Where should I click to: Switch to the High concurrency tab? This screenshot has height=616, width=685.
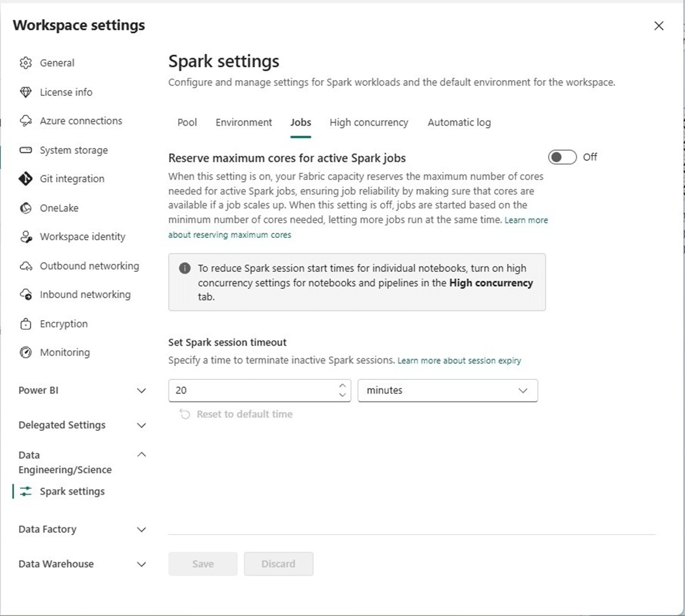click(369, 123)
